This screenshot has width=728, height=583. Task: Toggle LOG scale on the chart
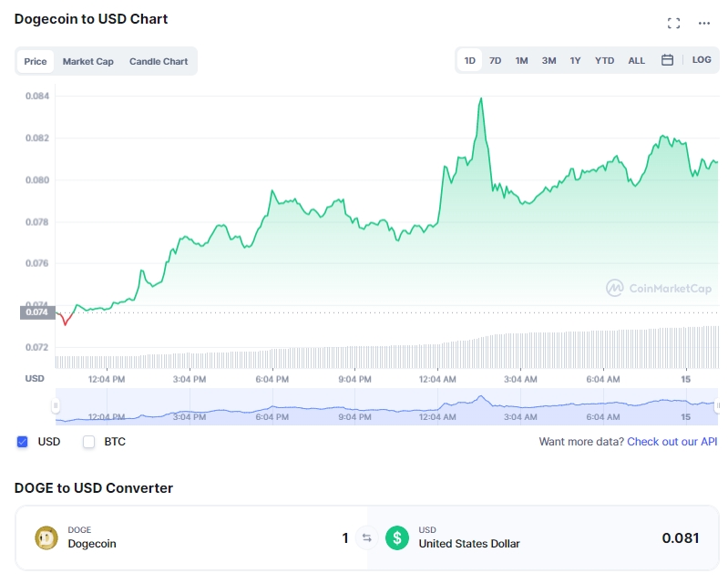coord(702,59)
